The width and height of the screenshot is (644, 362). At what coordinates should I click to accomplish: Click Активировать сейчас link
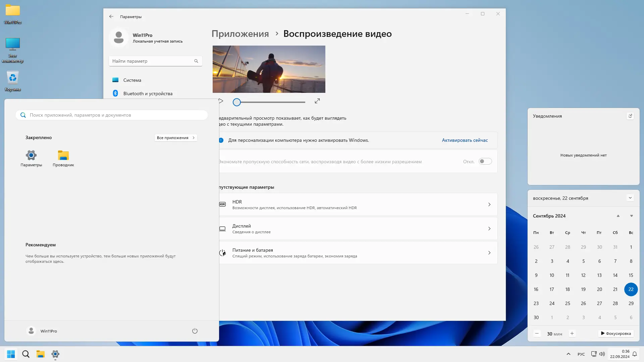[x=465, y=140]
